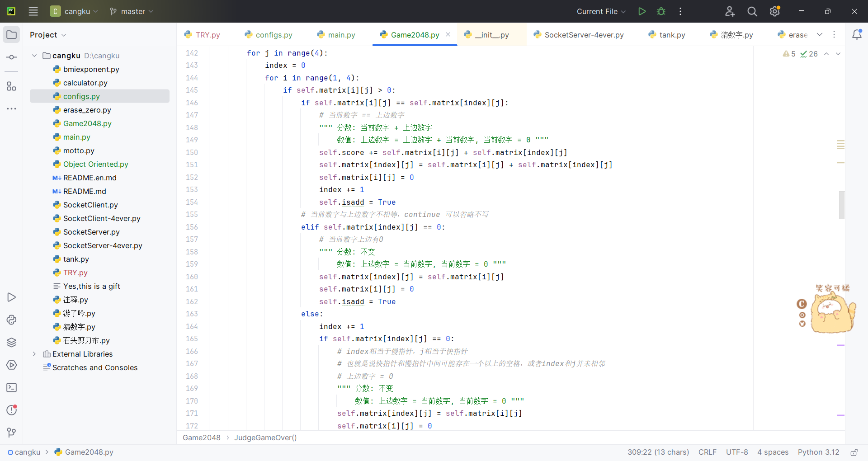Open the Terminal tool window
The width and height of the screenshot is (868, 461).
tap(12, 388)
